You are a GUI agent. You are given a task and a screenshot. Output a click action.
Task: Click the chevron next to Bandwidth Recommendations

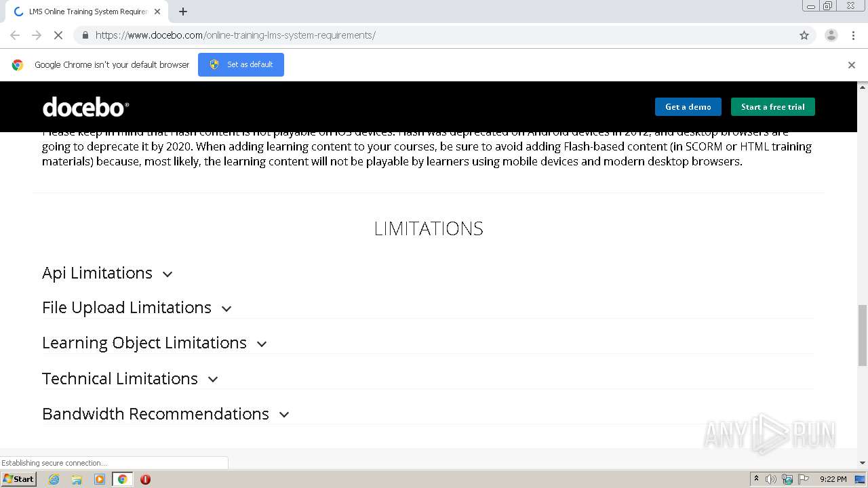pyautogui.click(x=284, y=415)
